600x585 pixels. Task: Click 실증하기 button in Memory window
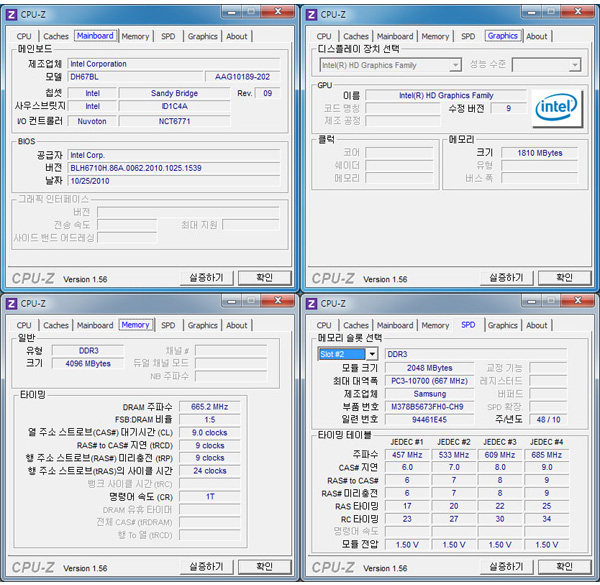tap(207, 567)
